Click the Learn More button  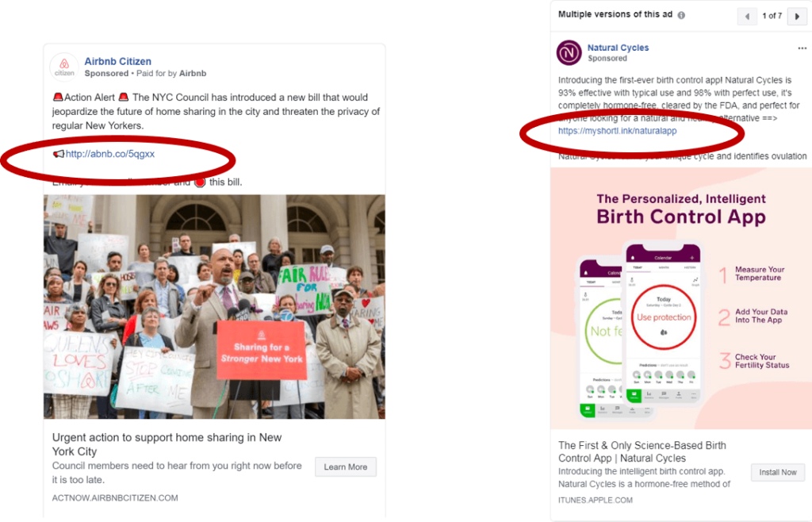346,466
